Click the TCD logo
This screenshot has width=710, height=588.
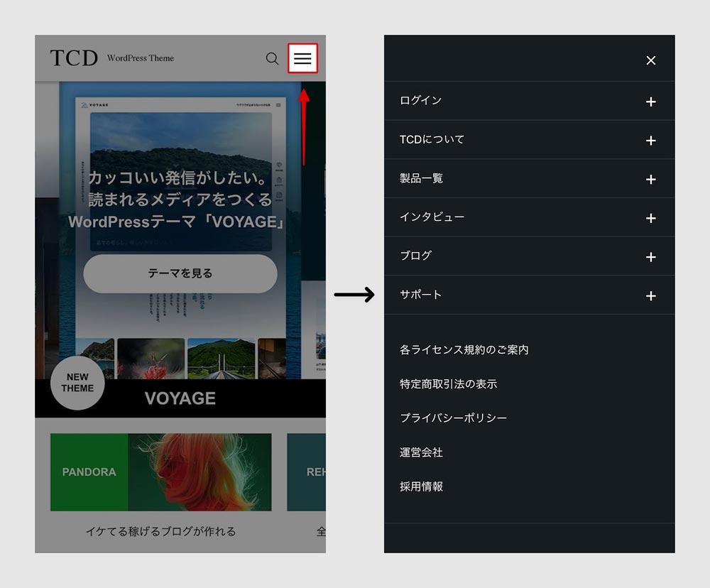74,58
